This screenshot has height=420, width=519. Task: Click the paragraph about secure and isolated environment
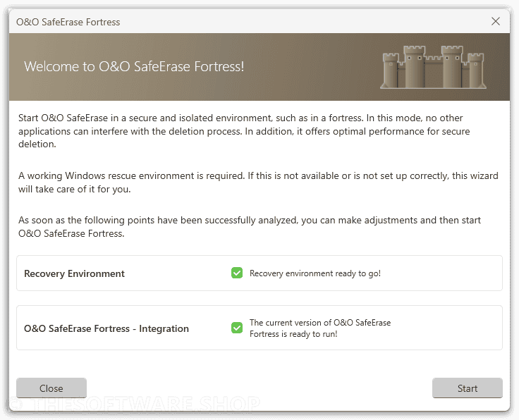click(x=244, y=131)
